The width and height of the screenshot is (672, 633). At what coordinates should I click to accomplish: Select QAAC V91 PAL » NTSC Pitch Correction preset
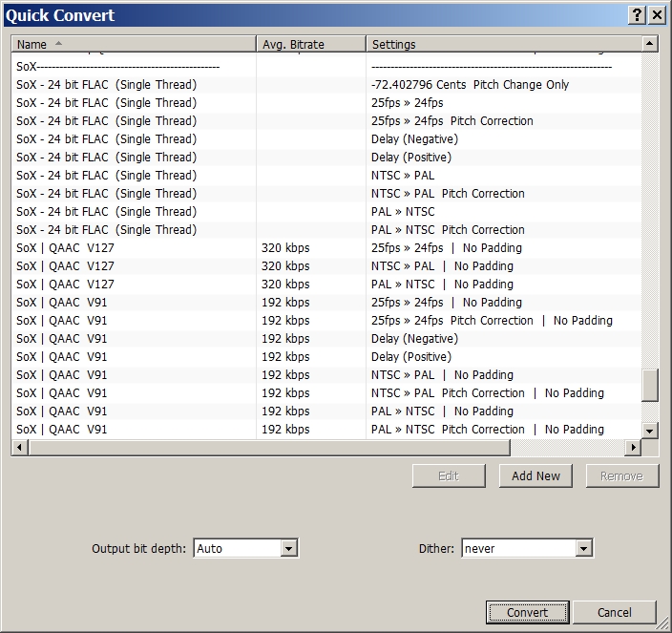326,430
